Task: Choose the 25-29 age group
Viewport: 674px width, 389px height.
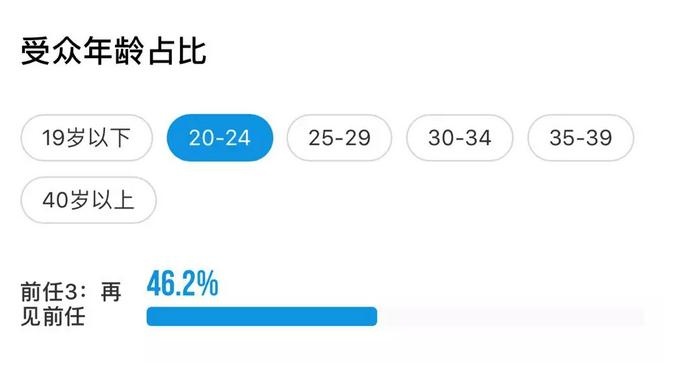Action: pos(339,138)
